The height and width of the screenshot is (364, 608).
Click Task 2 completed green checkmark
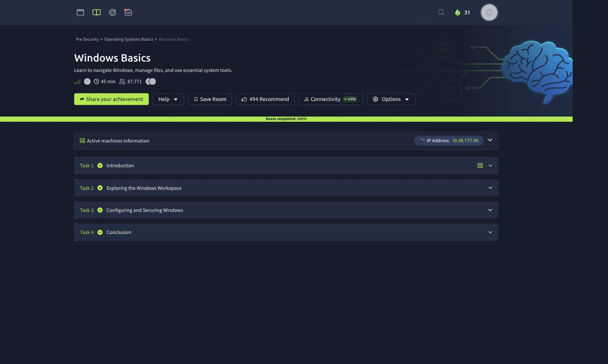[100, 188]
